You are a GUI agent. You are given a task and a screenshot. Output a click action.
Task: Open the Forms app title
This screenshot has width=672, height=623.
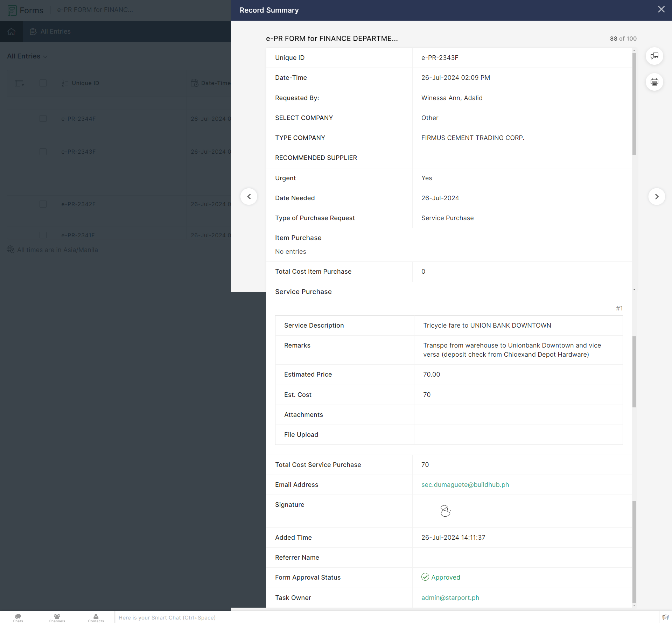31,10
